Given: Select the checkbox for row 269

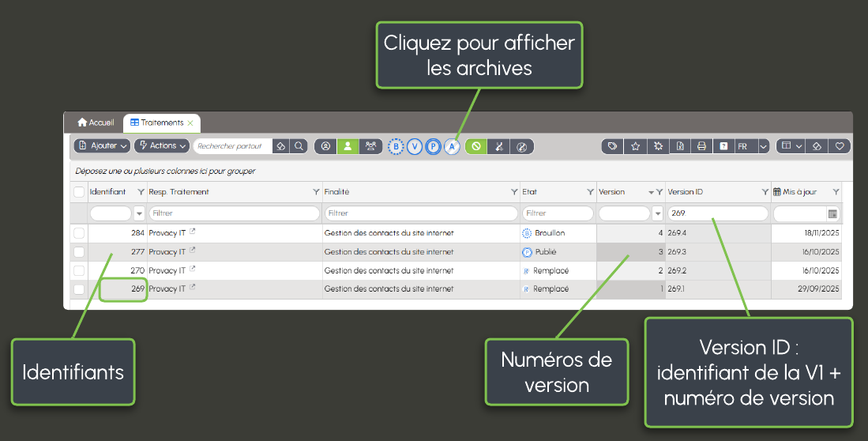Looking at the screenshot, I should tap(79, 289).
